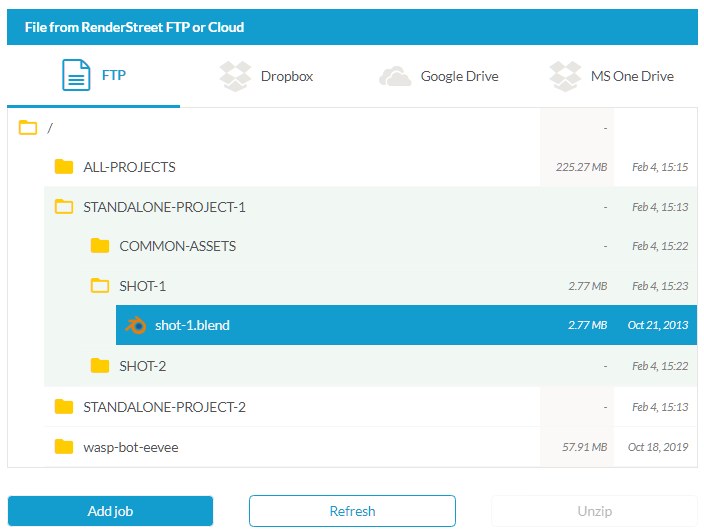Click the root folder icon
This screenshot has width=704, height=531.
[x=28, y=127]
